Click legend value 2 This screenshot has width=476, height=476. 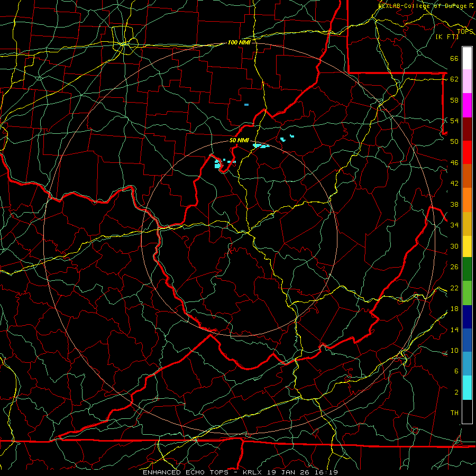coord(456,392)
